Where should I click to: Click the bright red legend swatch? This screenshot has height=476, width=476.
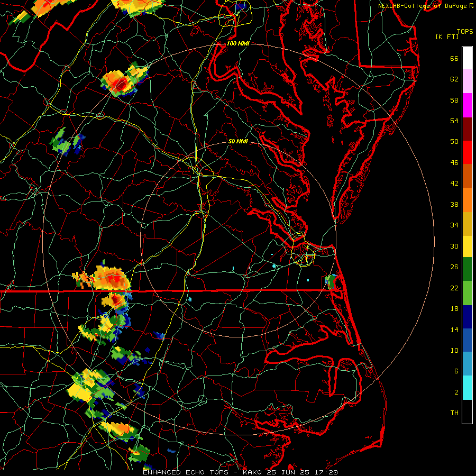(x=467, y=152)
